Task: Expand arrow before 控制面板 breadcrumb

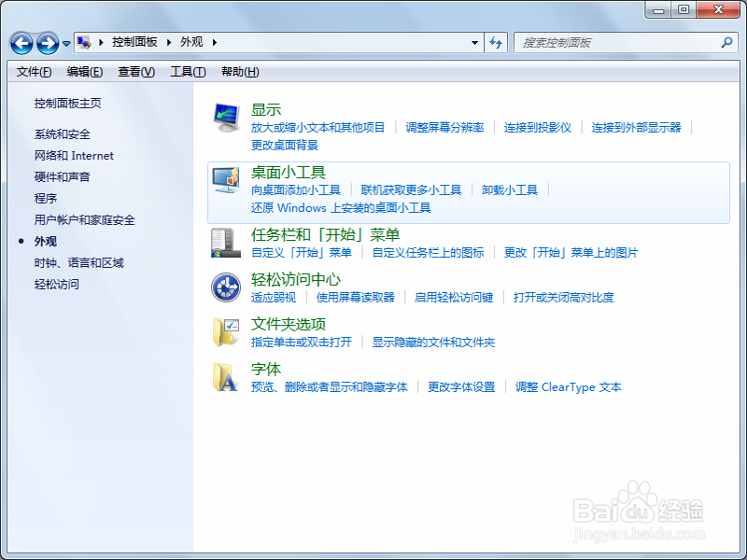Action: pyautogui.click(x=101, y=43)
